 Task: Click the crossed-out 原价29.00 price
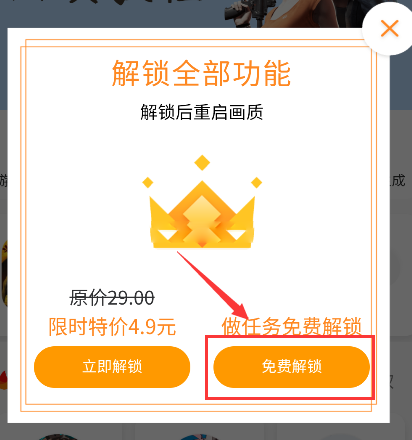112,298
